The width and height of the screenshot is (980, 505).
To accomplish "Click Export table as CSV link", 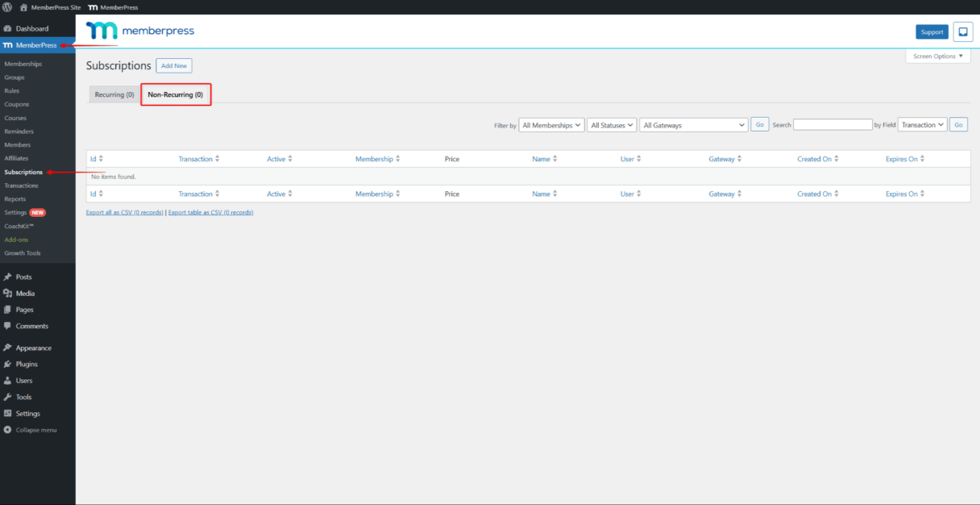I will [x=211, y=212].
